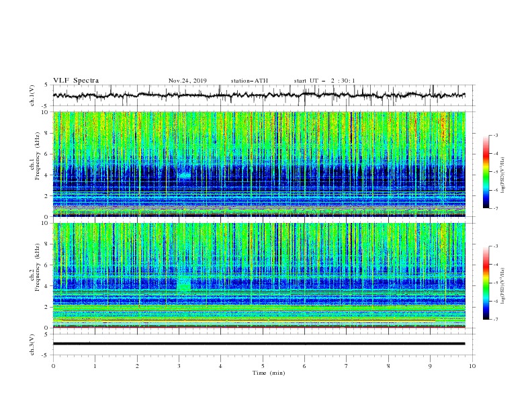This screenshot has height=411, width=532.
Task: Click the '5' tick on the time axis
Action: 263,366
